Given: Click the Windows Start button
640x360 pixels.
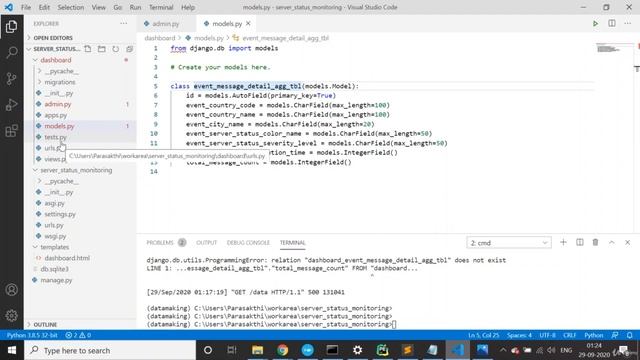Looking at the screenshot, I should pos(12,350).
